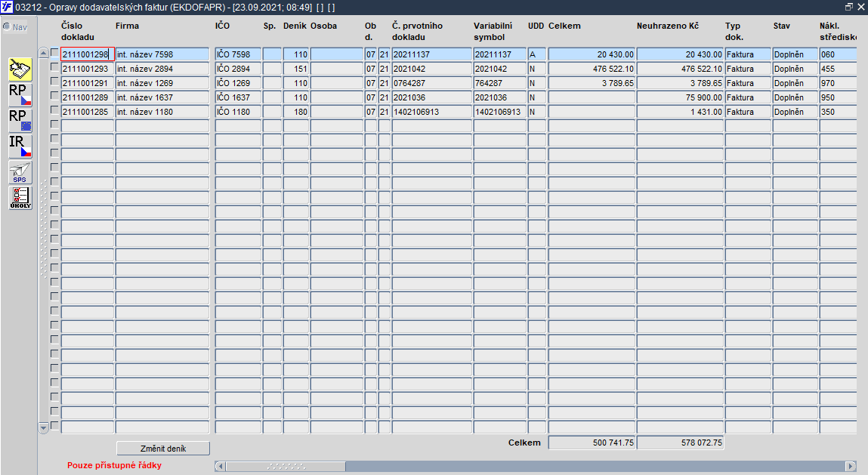Click IČO 1637 cell
Viewport: 868px width, 475px height.
(x=238, y=97)
